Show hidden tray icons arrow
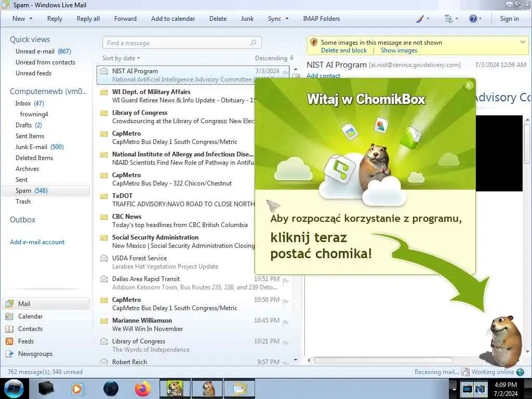The image size is (532, 399). coord(454,389)
